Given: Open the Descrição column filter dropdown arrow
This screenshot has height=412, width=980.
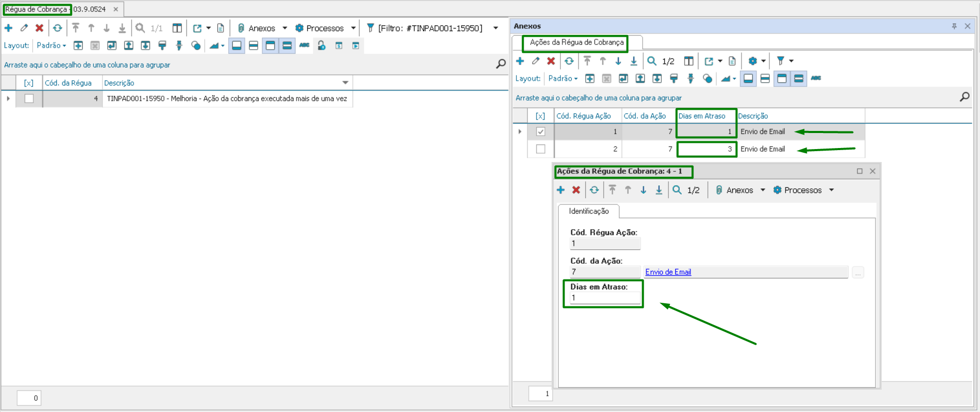Looking at the screenshot, I should tap(345, 83).
